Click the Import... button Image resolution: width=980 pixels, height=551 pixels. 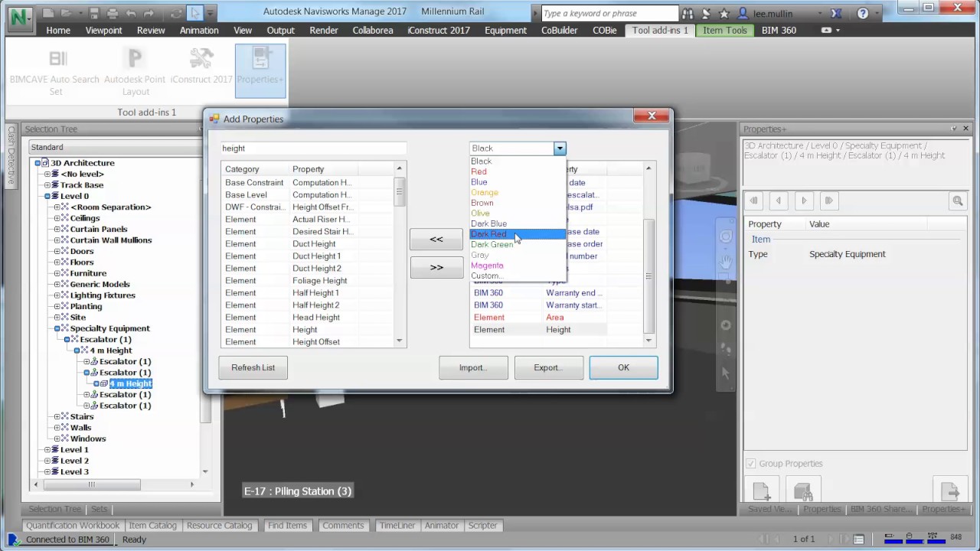click(x=473, y=367)
